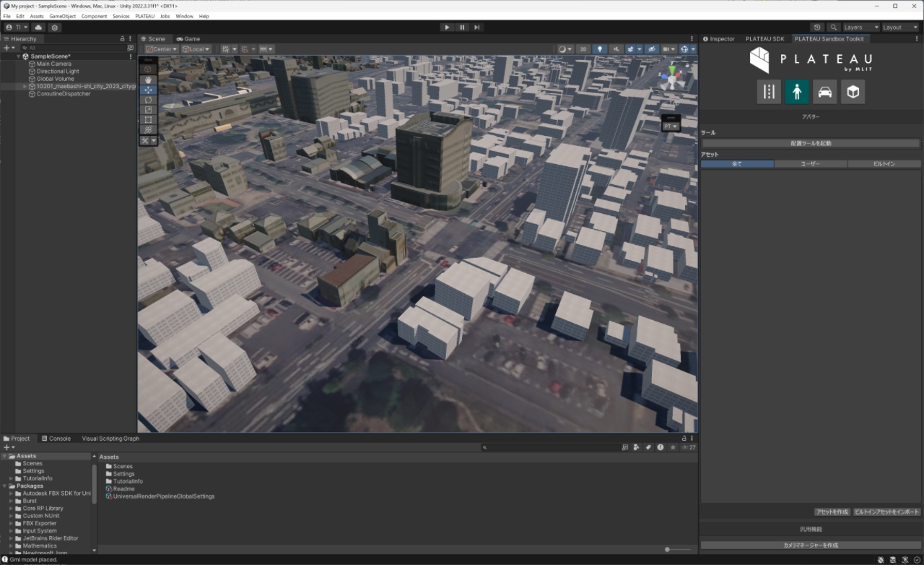This screenshot has width=924, height=565.
Task: Open the PLATEAU menu in menu bar
Action: [145, 16]
